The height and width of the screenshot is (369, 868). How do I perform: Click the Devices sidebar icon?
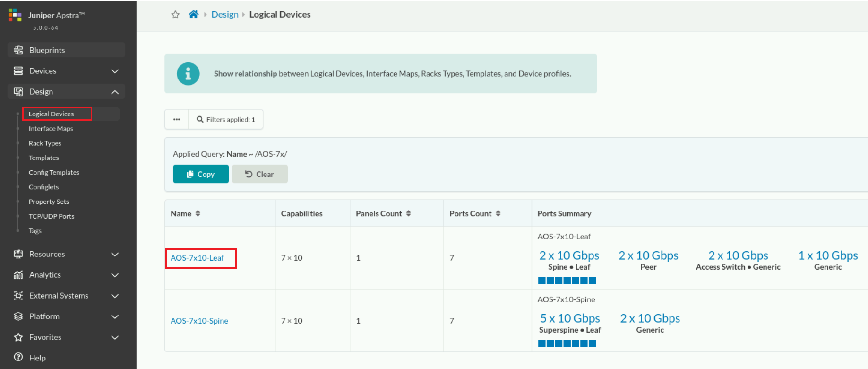18,71
